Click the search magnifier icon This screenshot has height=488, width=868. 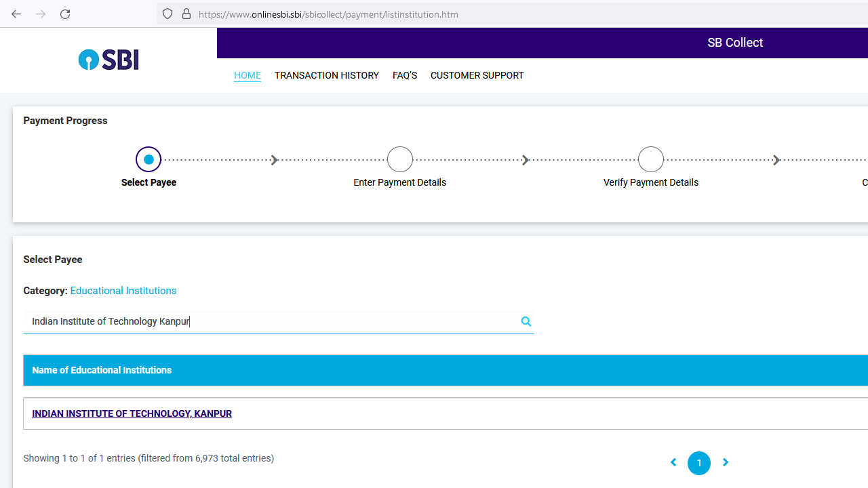pos(526,322)
